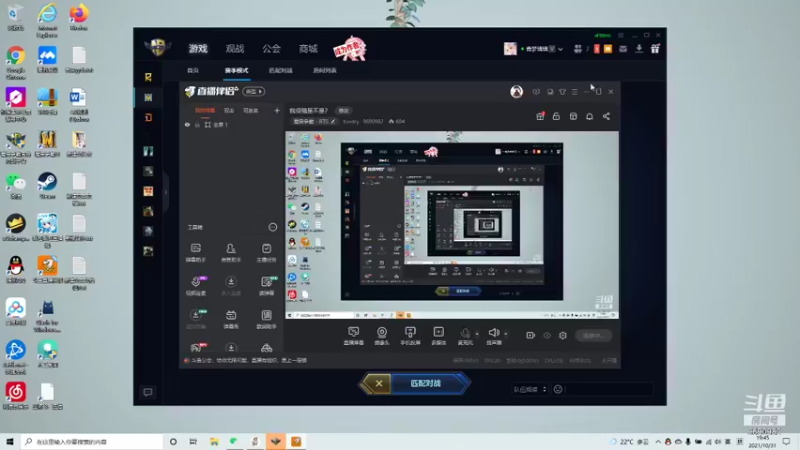Open the emoji picker next to team channel
This screenshot has width=800, height=450.
(x=558, y=389)
